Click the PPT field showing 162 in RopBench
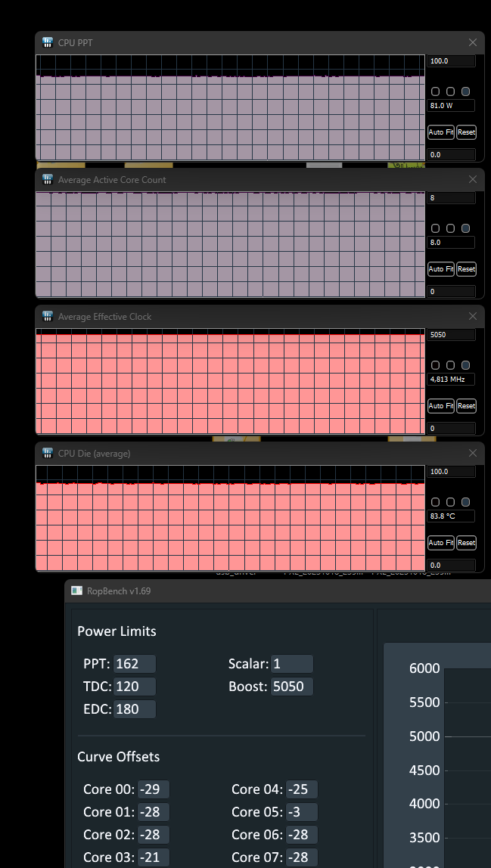491x868 pixels. (x=135, y=664)
